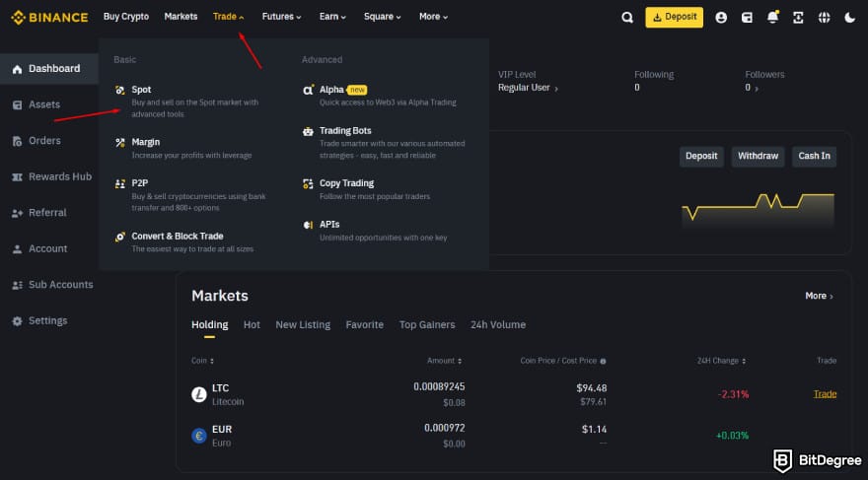The height and width of the screenshot is (480, 868).
Task: Click the APIs icon
Action: click(308, 225)
